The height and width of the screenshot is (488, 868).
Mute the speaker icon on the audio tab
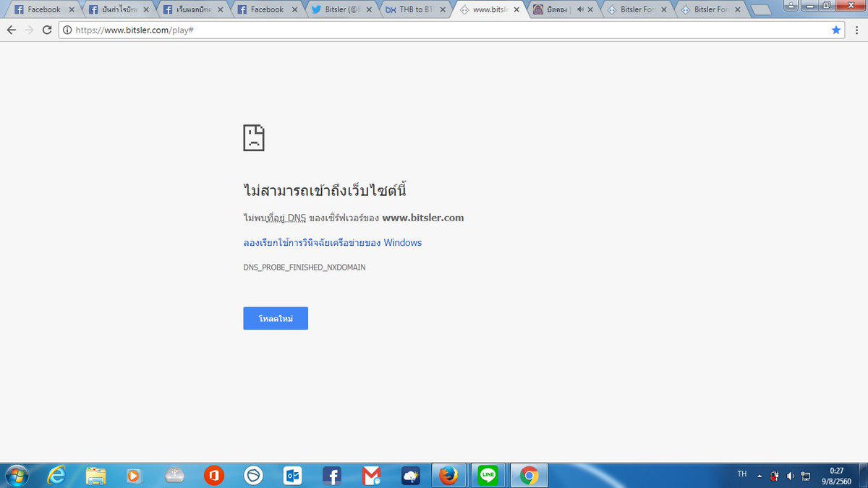click(x=580, y=10)
